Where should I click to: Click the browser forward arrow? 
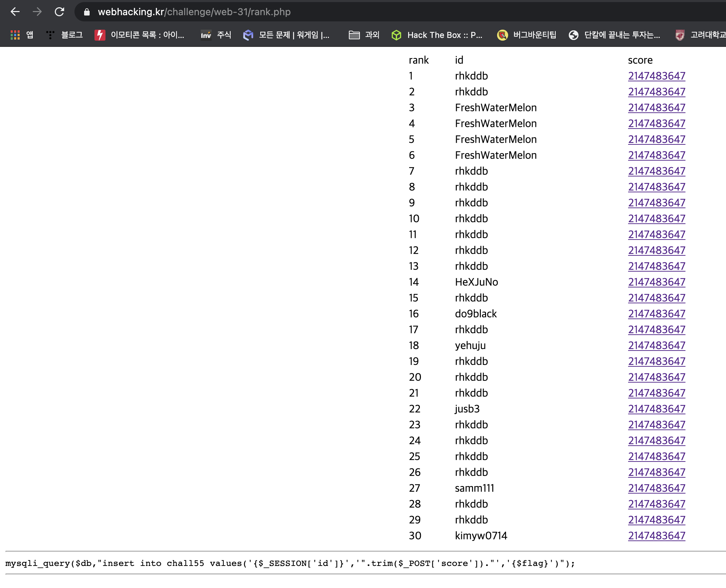coord(37,12)
